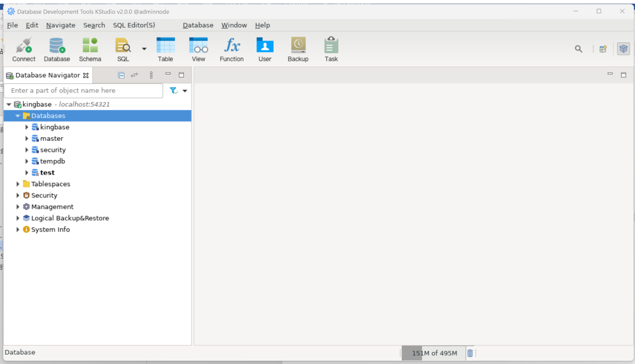Open the Database menu
This screenshot has height=364, width=635.
198,25
